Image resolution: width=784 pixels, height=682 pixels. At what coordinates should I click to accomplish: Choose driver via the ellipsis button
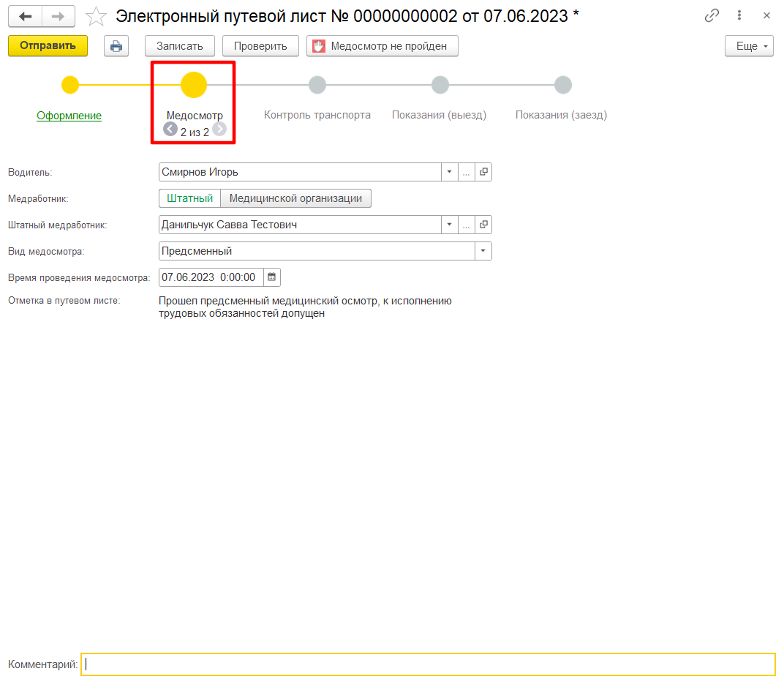pos(466,172)
